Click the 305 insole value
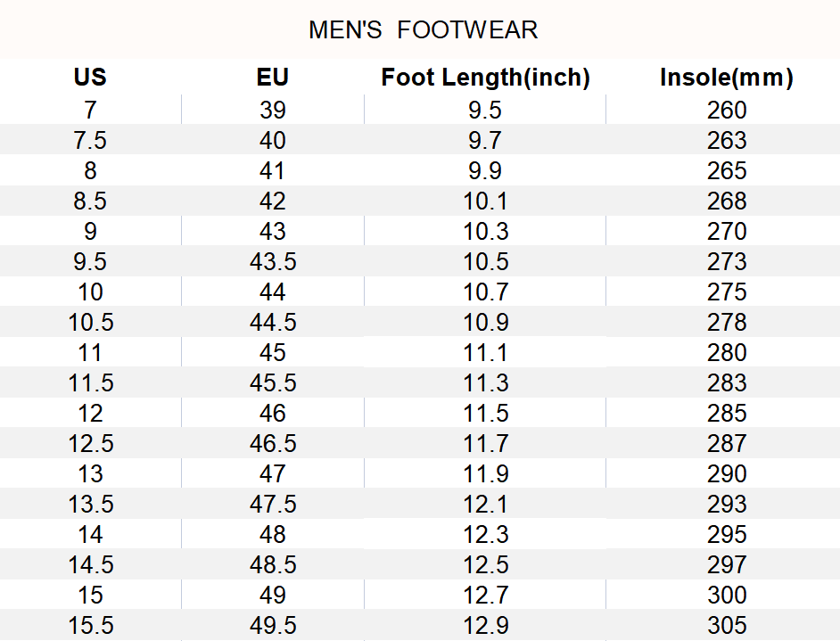Image resolution: width=840 pixels, height=641 pixels. tap(726, 626)
